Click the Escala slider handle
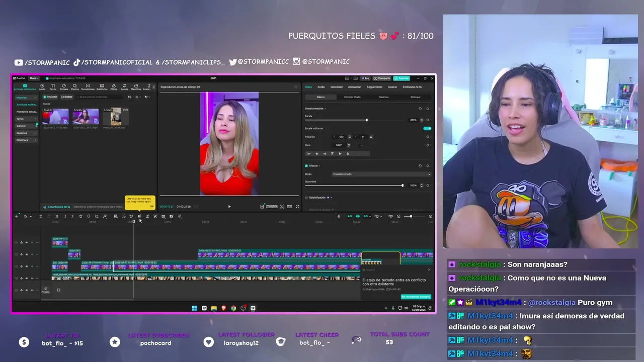Screen dimensions: 644x362 366,120
